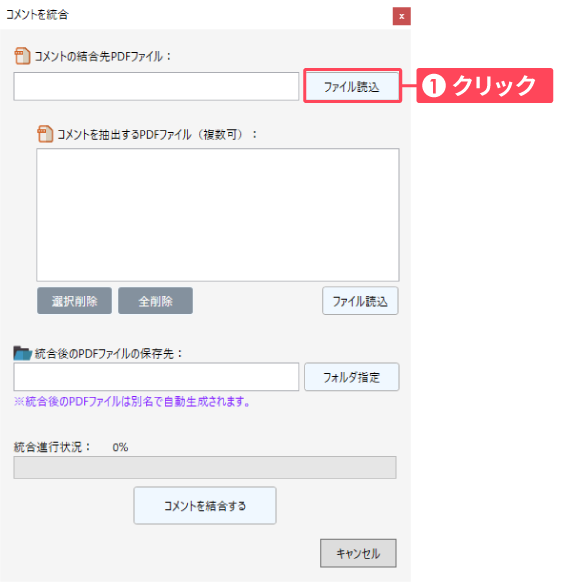This screenshot has height=583, width=579.
Task: Click the ファイル読込 button under the file list
Action: click(x=360, y=301)
